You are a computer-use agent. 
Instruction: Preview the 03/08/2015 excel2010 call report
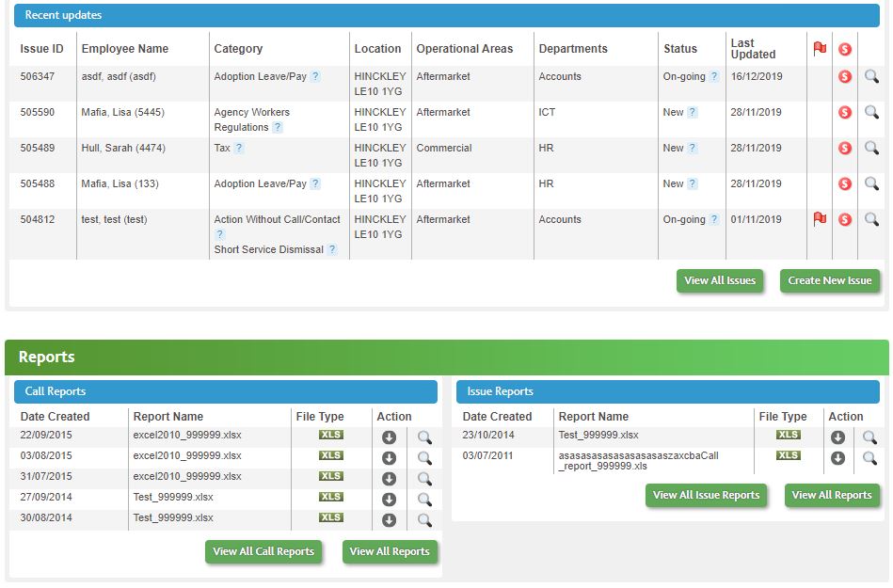click(x=424, y=458)
